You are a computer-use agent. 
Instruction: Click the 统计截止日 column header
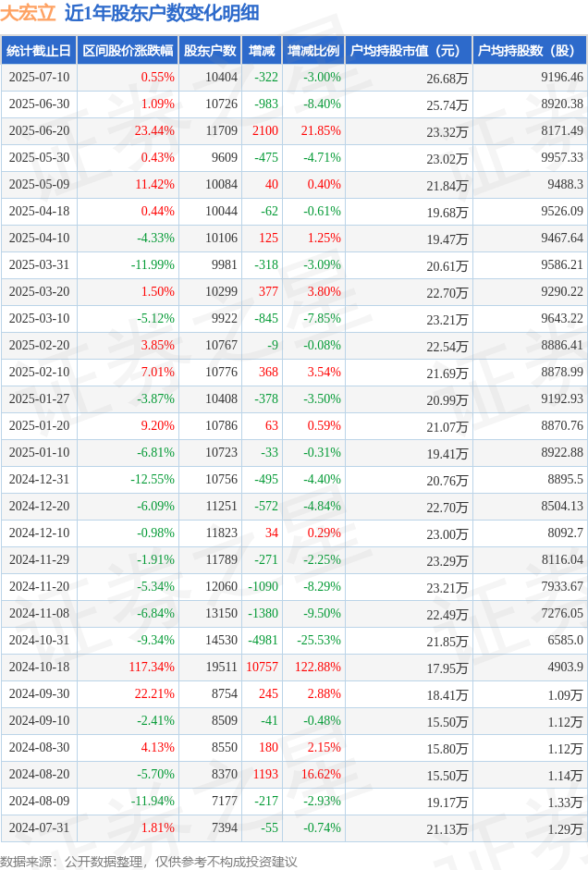click(39, 51)
